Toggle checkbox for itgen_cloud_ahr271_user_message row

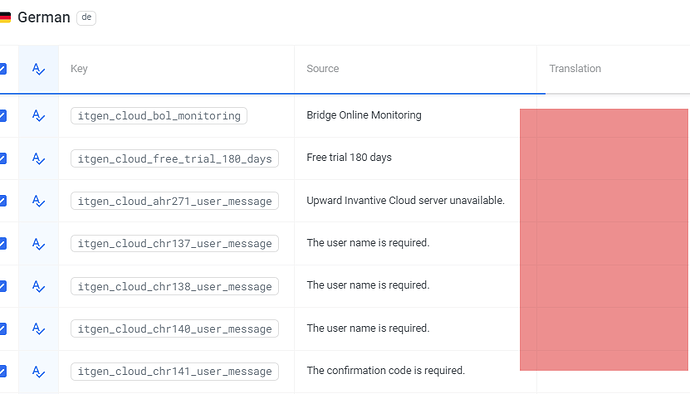(x=3, y=201)
